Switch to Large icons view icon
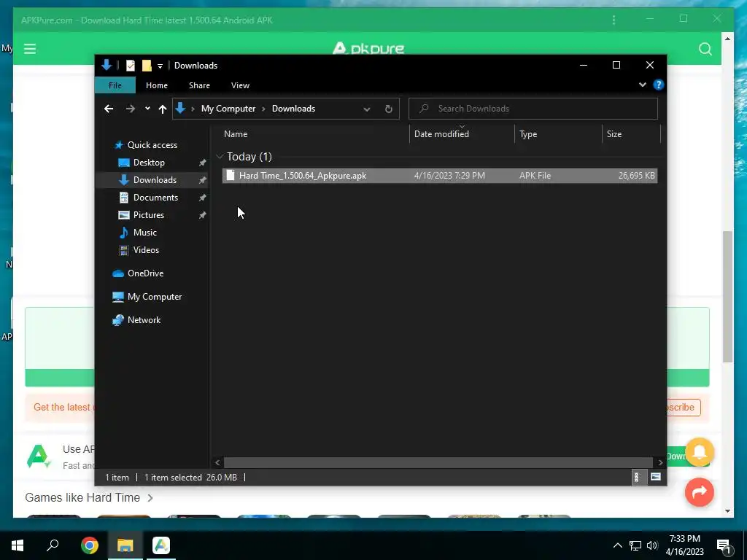This screenshot has height=560, width=747. click(x=656, y=477)
